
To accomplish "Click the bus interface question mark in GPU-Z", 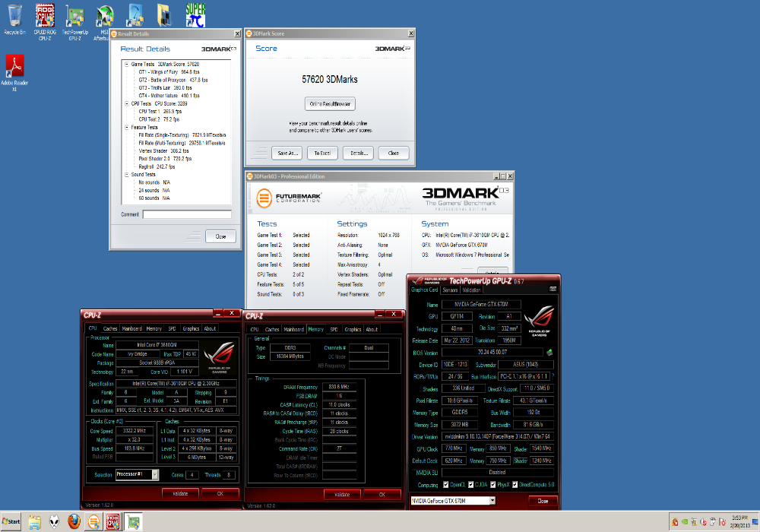I will pyautogui.click(x=553, y=376).
